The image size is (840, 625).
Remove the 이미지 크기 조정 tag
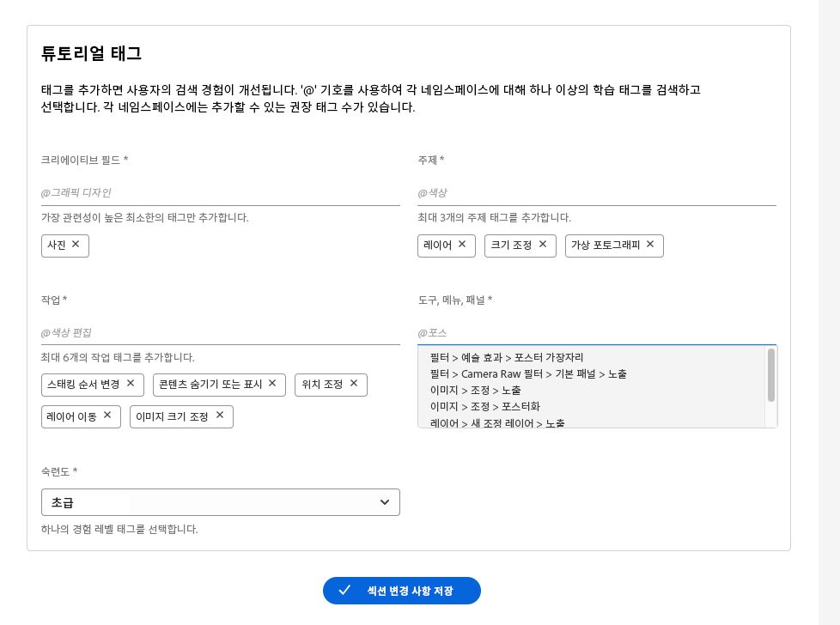pyautogui.click(x=220, y=416)
